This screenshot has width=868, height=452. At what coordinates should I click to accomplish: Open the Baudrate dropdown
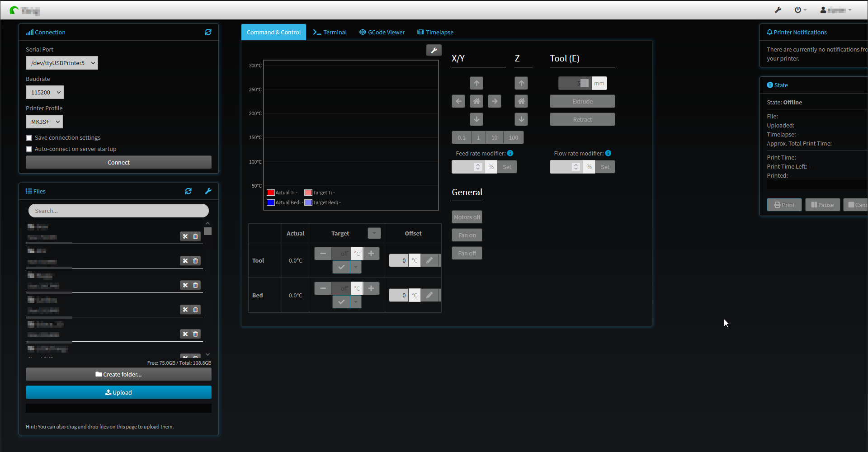point(44,92)
